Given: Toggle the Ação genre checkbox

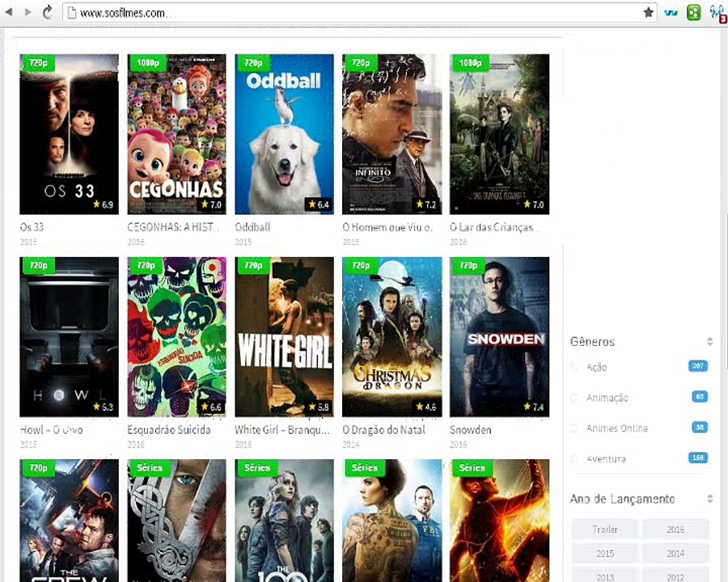Looking at the screenshot, I should point(575,367).
